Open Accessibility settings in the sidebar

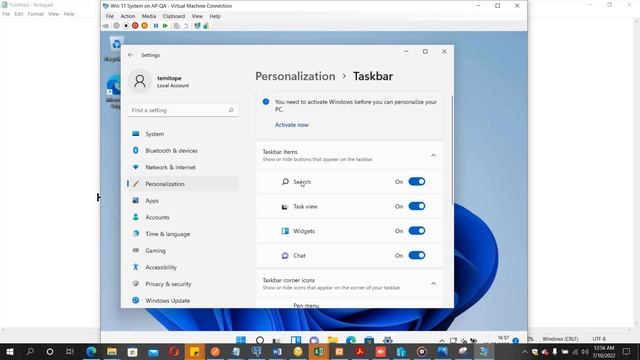(183, 267)
